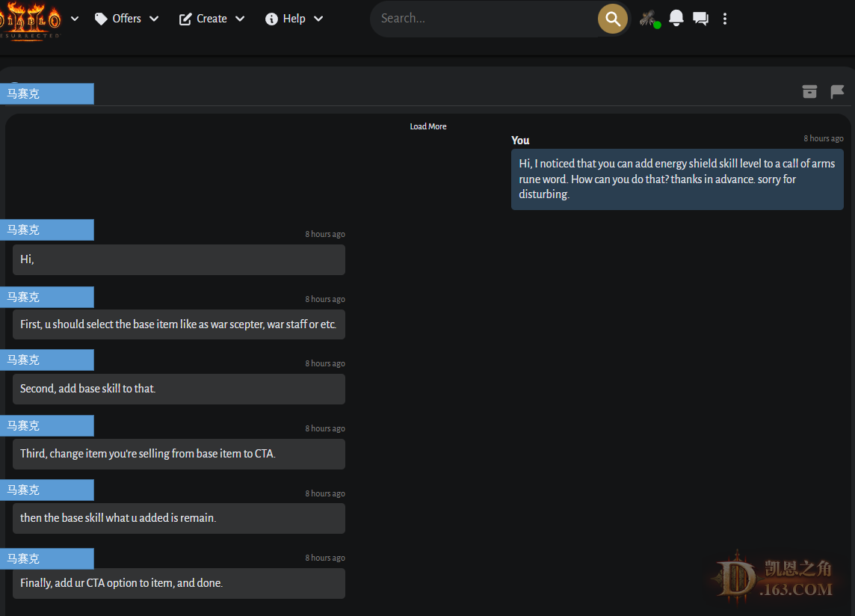Expand the Offers chevron
This screenshot has height=616, width=855.
[x=154, y=19]
